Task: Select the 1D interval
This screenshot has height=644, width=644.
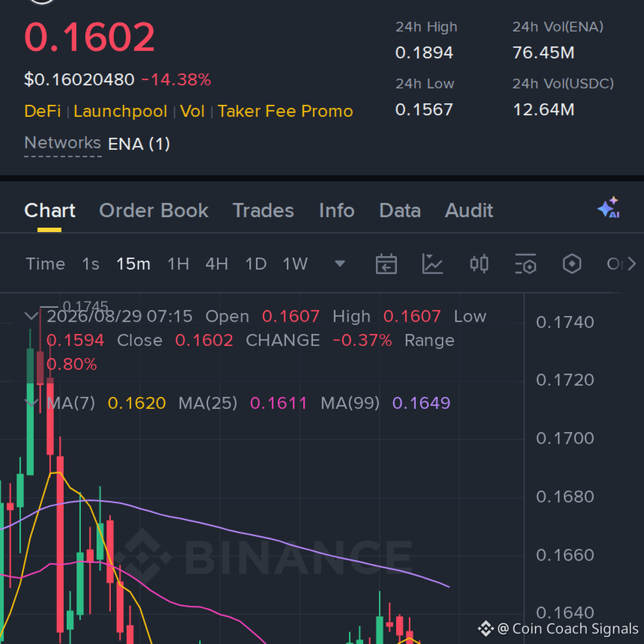Action: tap(256, 264)
